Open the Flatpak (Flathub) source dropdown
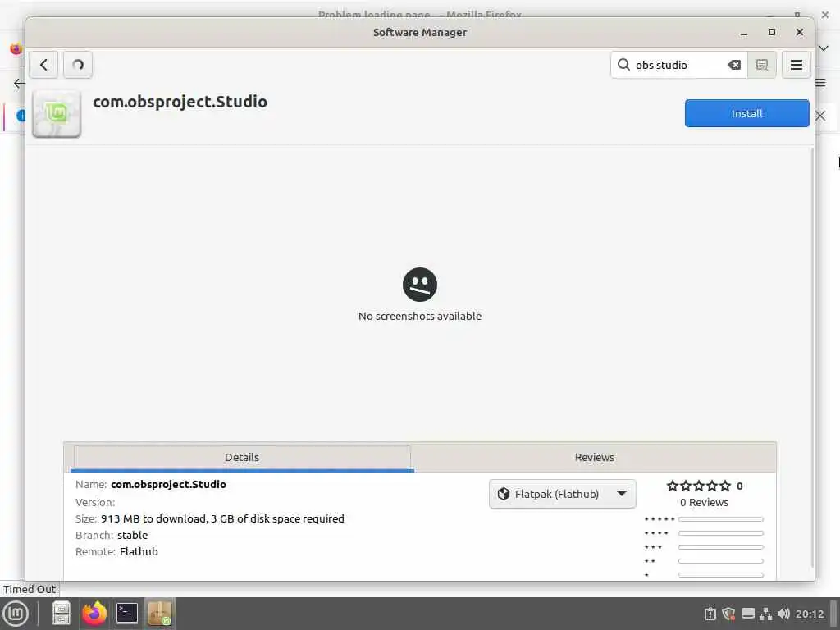This screenshot has width=840, height=630. [x=563, y=494]
